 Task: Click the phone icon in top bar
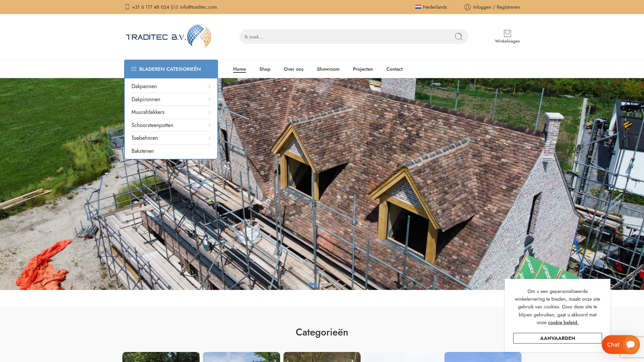click(x=127, y=7)
